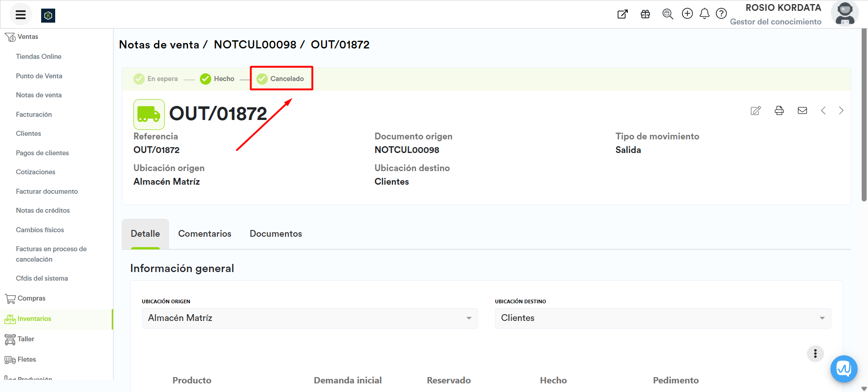Click the help question mark icon

[721, 14]
